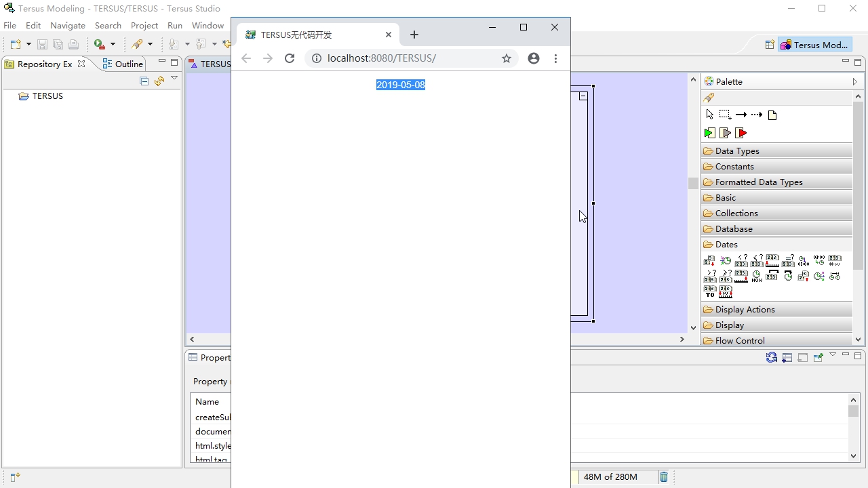Expand the Database palette drawer
Image resolution: width=868 pixels, height=488 pixels.
click(x=777, y=229)
